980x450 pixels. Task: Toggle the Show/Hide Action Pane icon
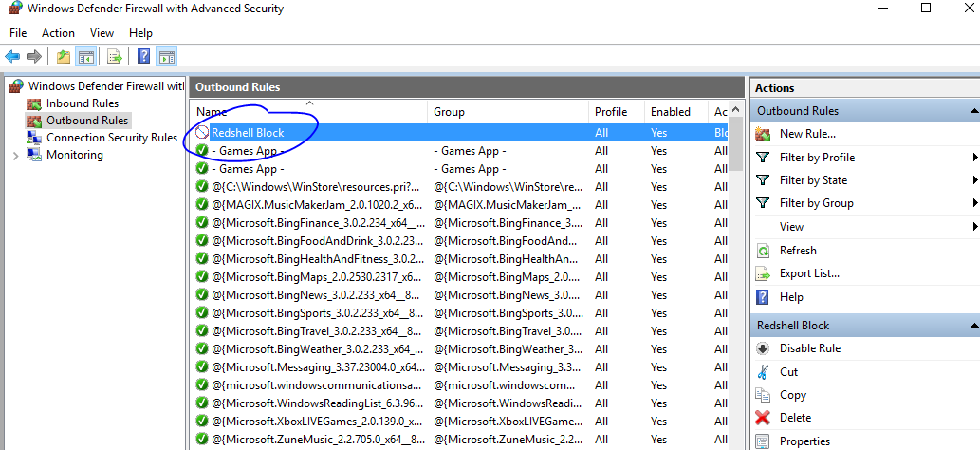point(166,57)
